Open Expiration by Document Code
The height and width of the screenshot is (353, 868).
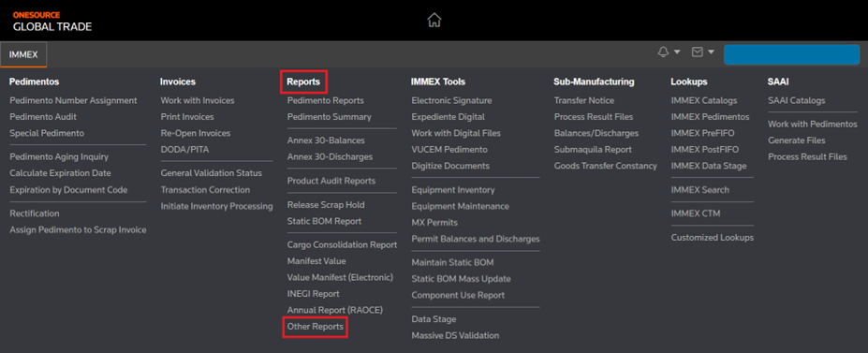pyautogui.click(x=68, y=190)
